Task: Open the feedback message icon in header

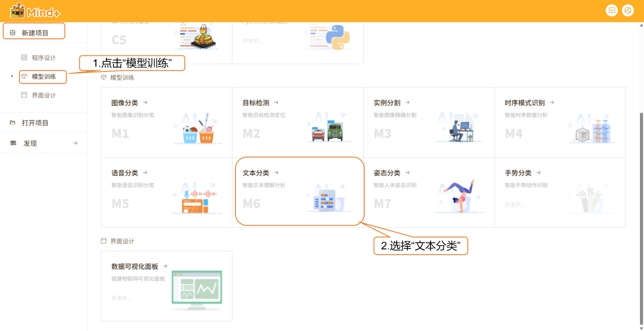Action: 611,11
